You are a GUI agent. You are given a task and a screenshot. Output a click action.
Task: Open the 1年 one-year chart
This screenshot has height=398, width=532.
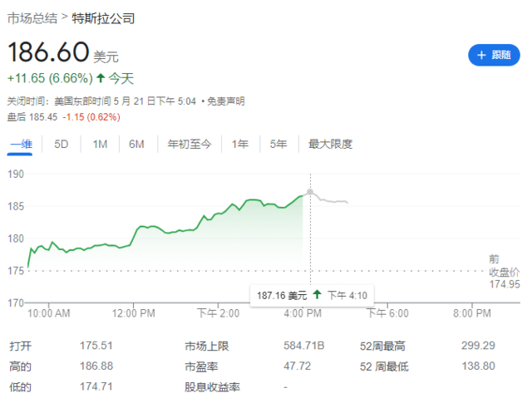[240, 144]
